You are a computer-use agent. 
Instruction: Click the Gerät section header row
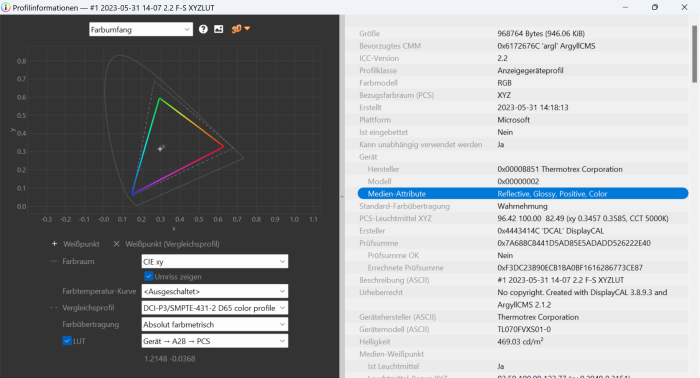(x=523, y=157)
